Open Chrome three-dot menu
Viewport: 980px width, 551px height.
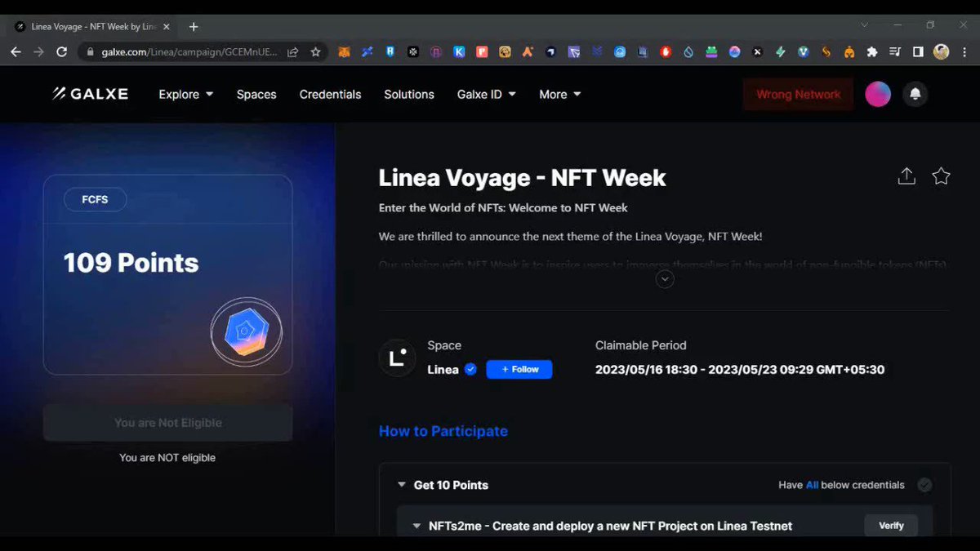click(964, 51)
